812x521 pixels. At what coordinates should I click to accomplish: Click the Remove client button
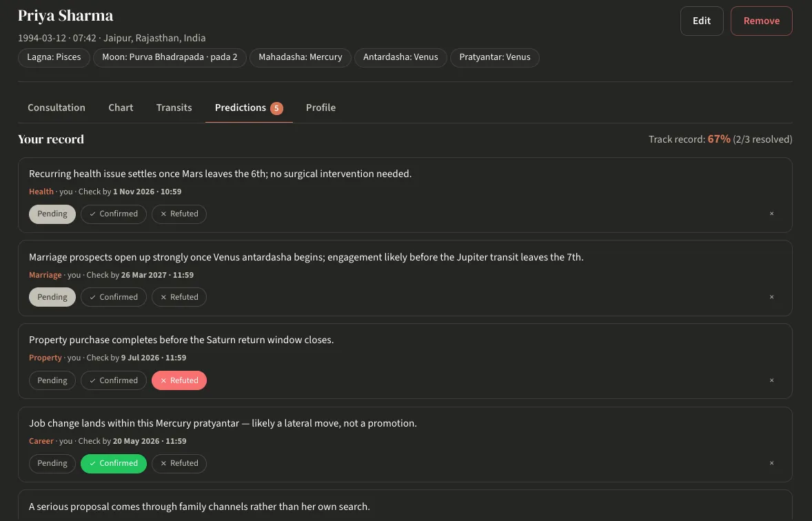[x=761, y=21]
